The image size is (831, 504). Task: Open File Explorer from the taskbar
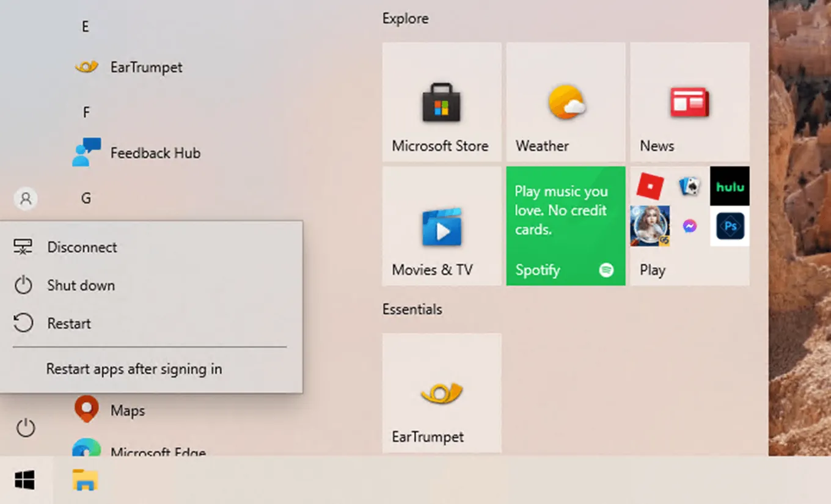point(85,480)
